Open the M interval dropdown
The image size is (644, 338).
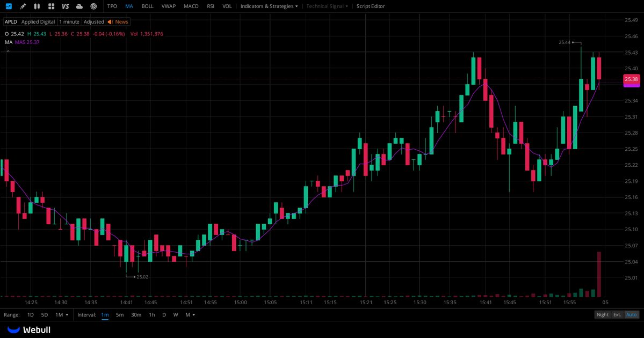(x=190, y=314)
